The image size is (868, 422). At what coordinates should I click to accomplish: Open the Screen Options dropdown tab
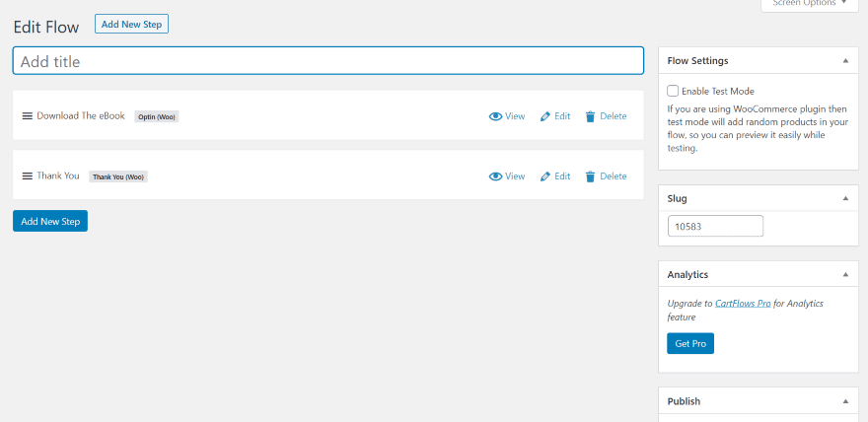809,4
